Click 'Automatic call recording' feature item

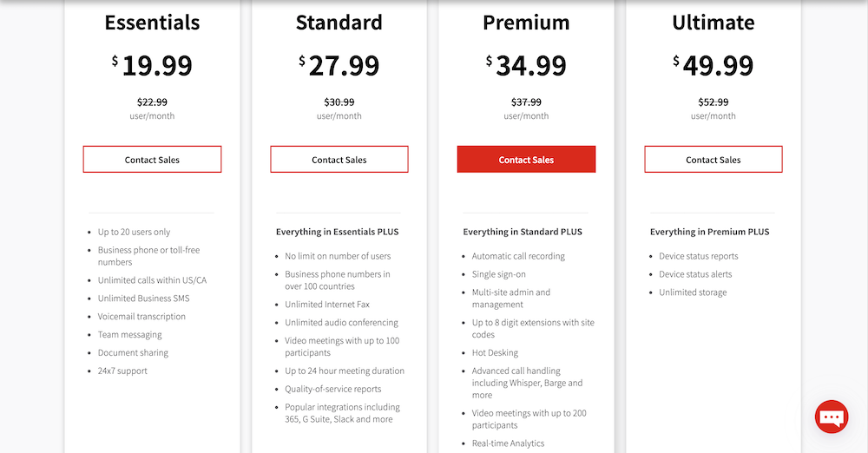(x=518, y=256)
